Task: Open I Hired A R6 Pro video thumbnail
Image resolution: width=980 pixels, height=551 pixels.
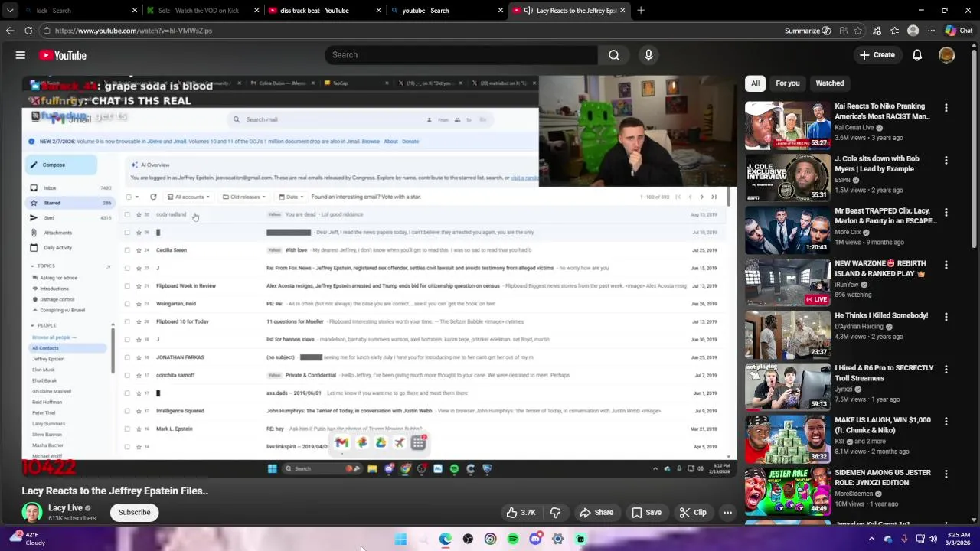Action: [788, 386]
